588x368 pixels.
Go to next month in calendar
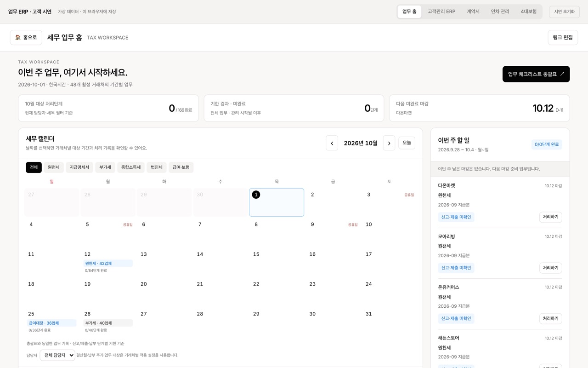tap(389, 143)
